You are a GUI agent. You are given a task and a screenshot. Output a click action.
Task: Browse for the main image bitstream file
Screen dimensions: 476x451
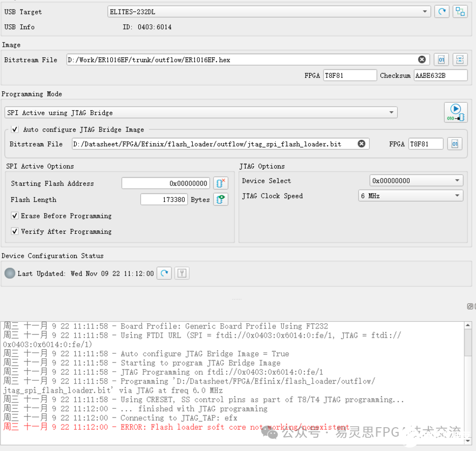[x=442, y=60]
